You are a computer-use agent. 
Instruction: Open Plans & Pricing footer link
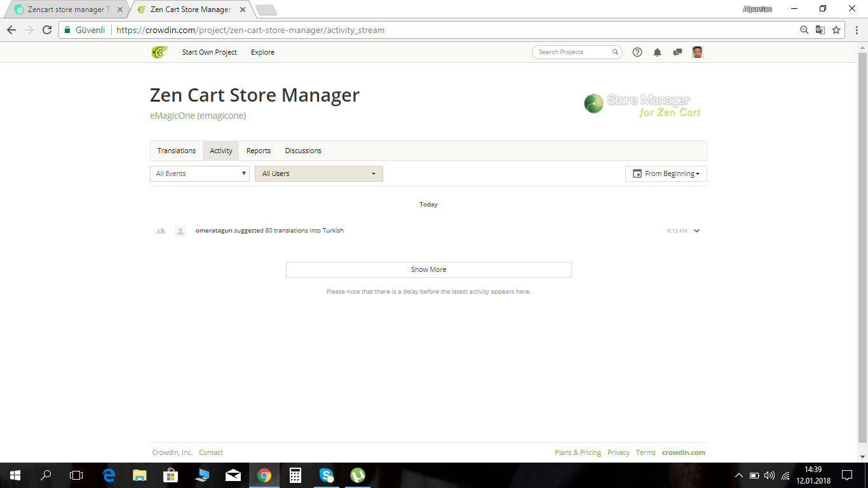[578, 452]
